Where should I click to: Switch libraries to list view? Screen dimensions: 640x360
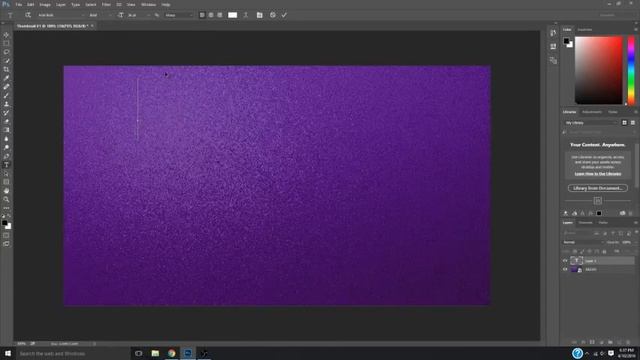click(633, 122)
